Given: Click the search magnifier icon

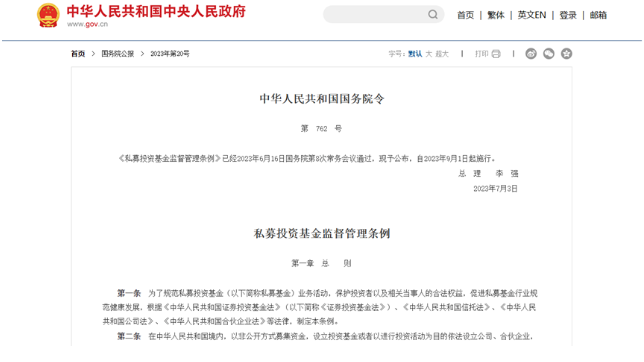Looking at the screenshot, I should pos(432,15).
